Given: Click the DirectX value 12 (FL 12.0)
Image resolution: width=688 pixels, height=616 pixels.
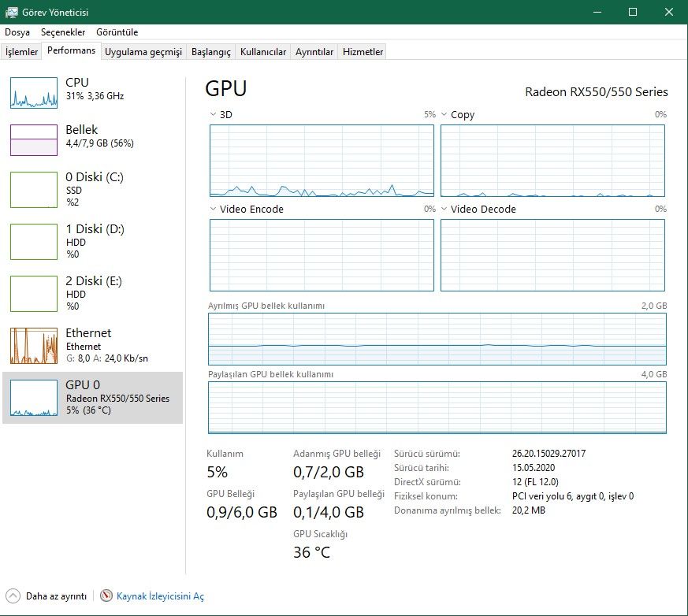Looking at the screenshot, I should (535, 481).
